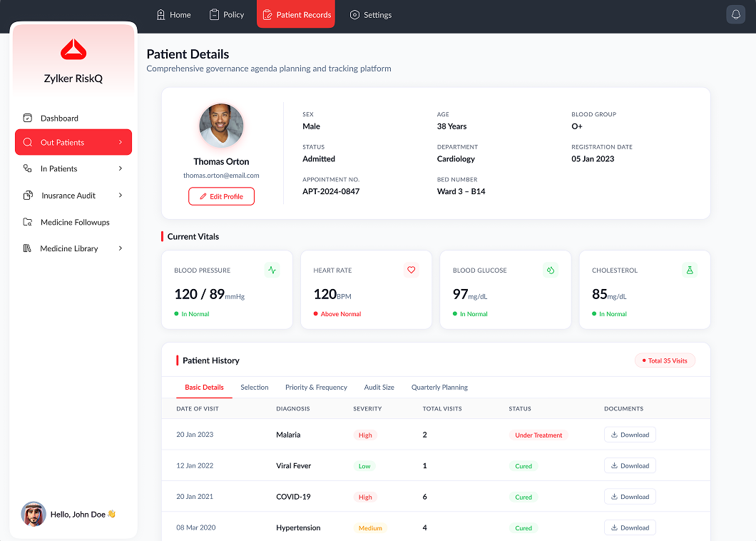Expand the Insurance Audit chevron
756x541 pixels.
tap(121, 196)
